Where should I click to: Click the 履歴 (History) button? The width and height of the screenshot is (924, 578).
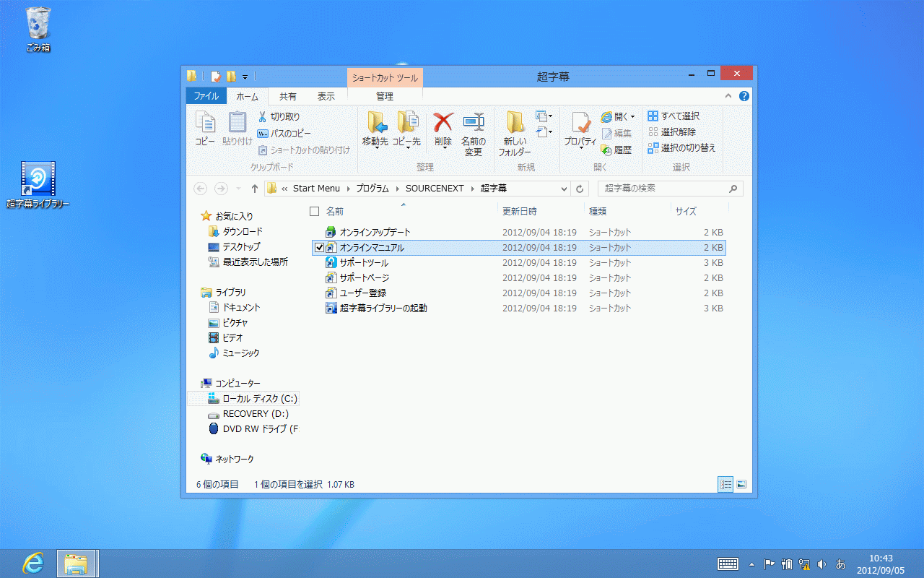pyautogui.click(x=616, y=150)
